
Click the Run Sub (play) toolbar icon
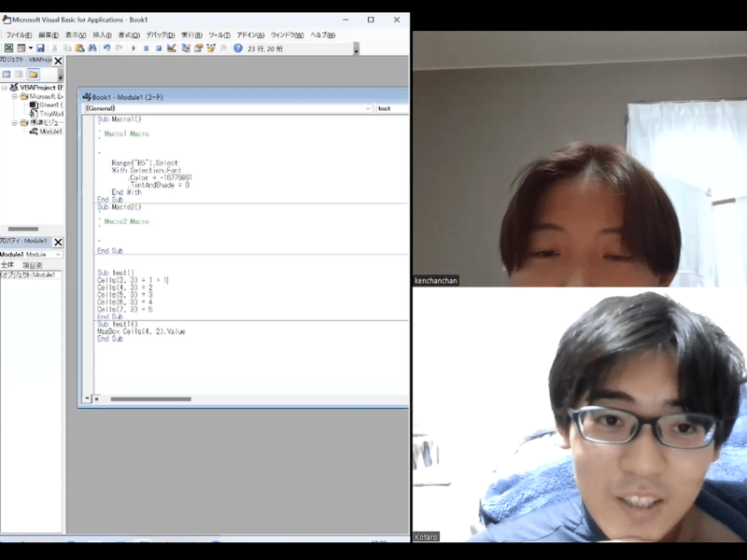(133, 48)
